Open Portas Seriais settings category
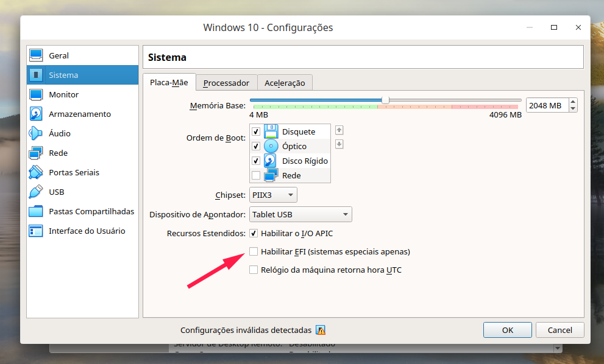Viewport: 604px width, 364px height. click(x=82, y=172)
